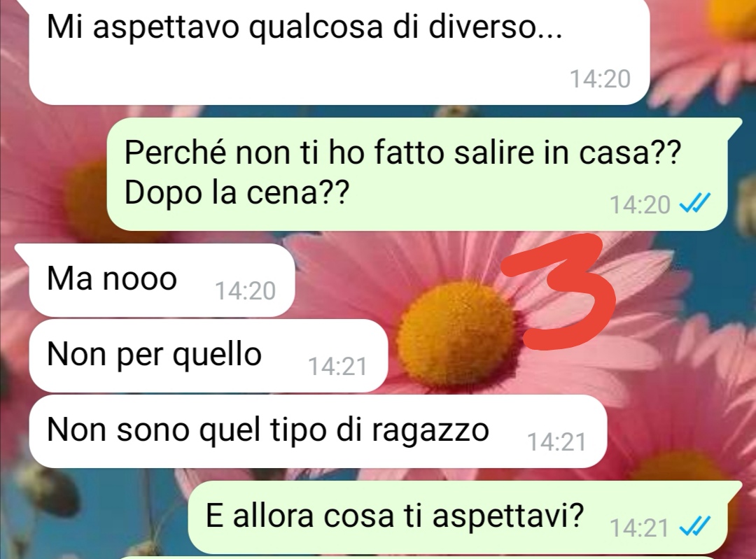Select the 'Perché non ti ho fatto salire in casa??' bubble
The width and height of the screenshot is (756, 559).
tap(417, 174)
